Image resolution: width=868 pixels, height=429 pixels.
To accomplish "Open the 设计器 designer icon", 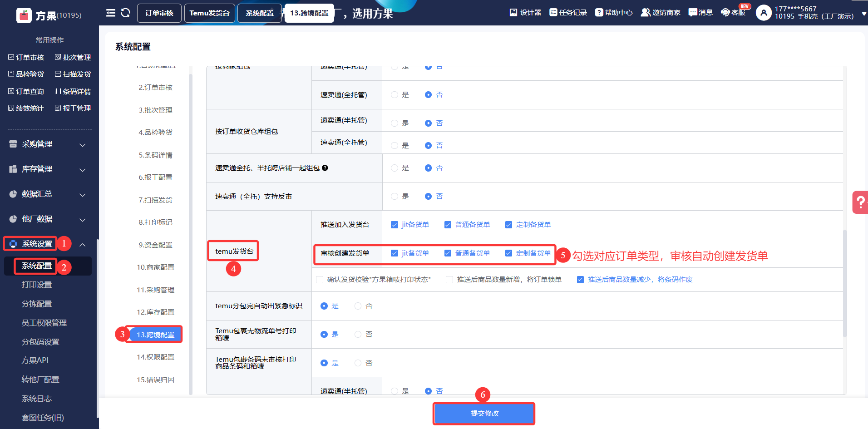I will click(513, 12).
